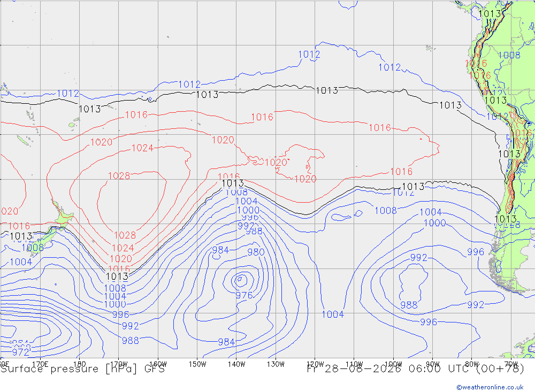Click the 1008 label over South America
Viewport: 535px width, 392px height.
tap(509, 55)
